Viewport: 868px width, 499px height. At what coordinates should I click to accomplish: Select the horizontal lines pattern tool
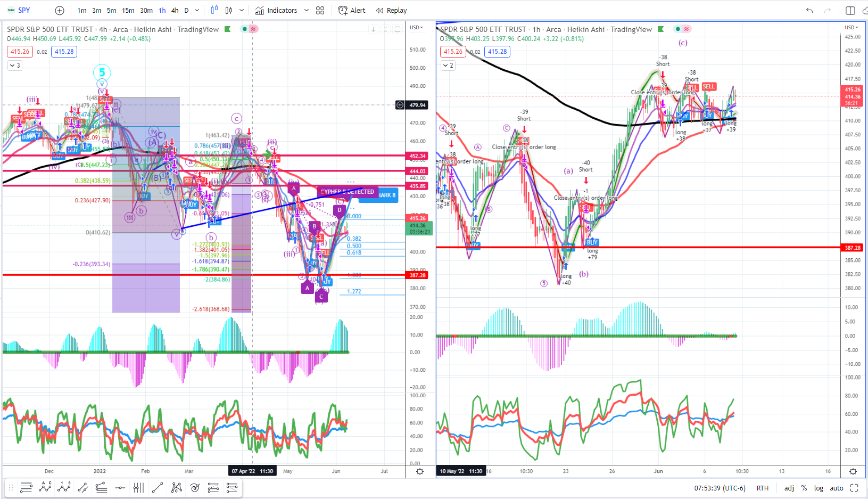tap(26, 487)
